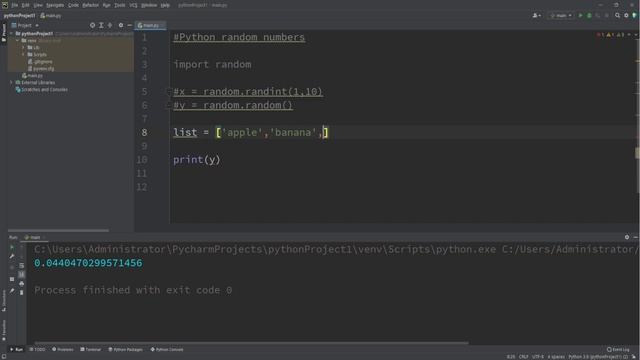Open the Run tool window button

click(x=17, y=349)
